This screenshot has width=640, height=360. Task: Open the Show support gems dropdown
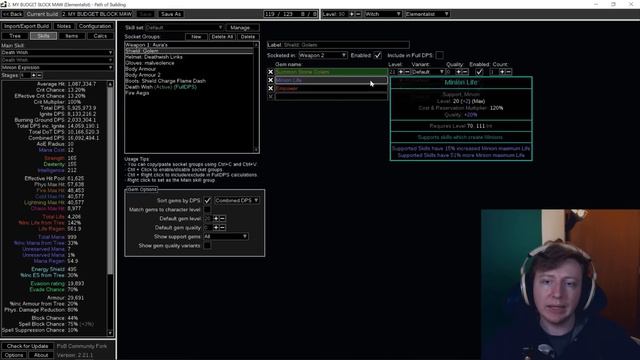tap(226, 237)
